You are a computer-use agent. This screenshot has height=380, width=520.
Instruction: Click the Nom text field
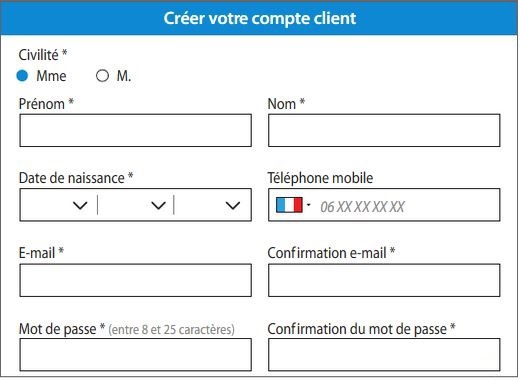point(384,130)
